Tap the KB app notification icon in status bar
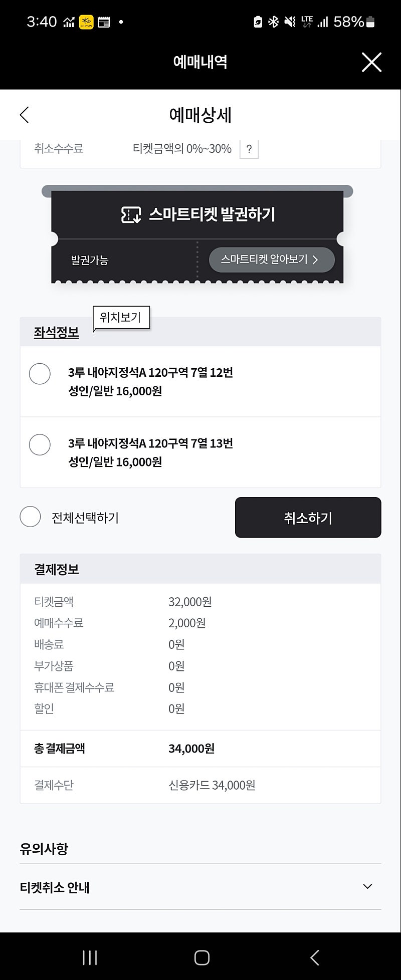 [86, 22]
